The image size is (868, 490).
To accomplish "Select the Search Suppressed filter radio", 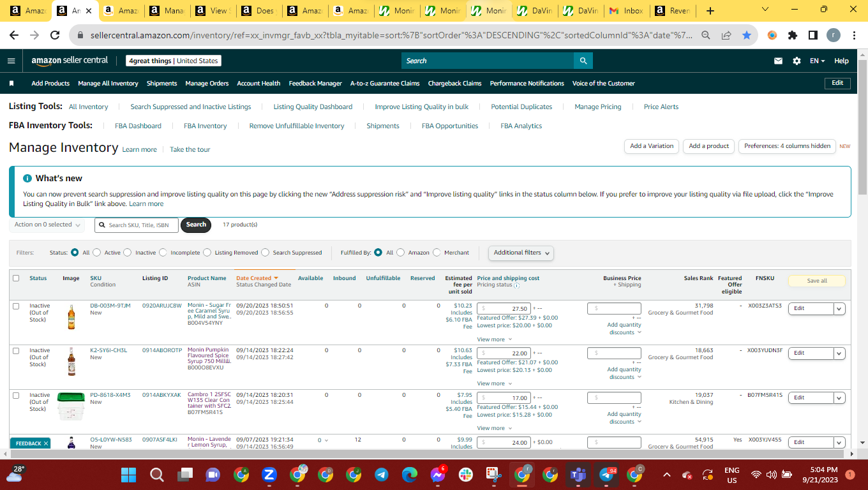I will click(x=265, y=253).
